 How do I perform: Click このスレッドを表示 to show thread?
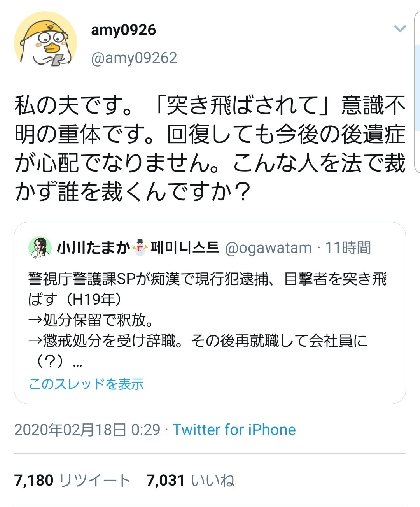coord(86,384)
